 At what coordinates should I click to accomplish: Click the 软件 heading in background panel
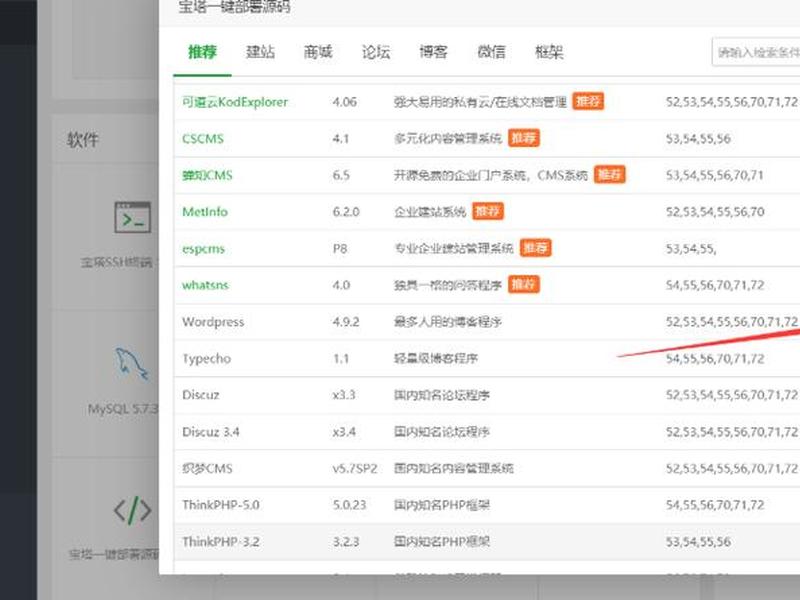83,139
